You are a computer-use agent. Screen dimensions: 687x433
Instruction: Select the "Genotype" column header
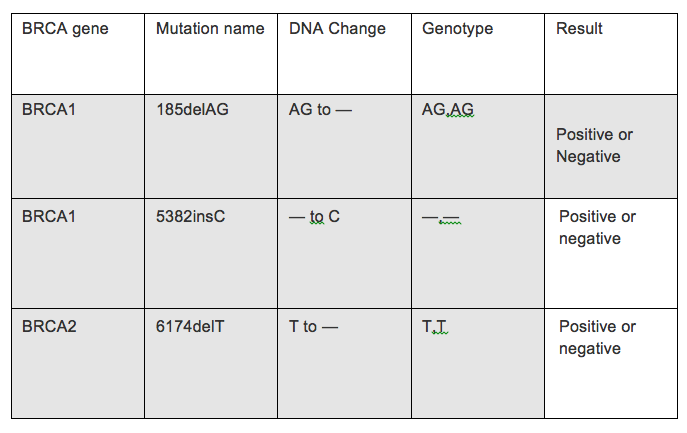click(457, 29)
